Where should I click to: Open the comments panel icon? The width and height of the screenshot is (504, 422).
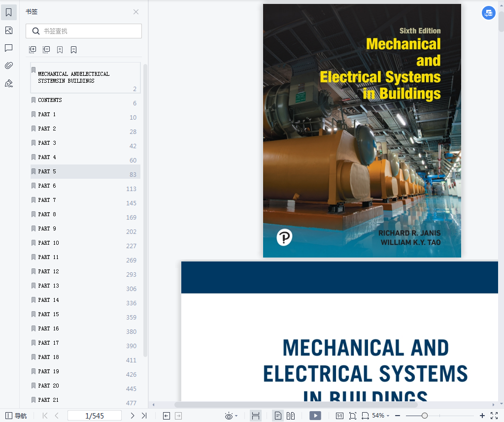9,48
